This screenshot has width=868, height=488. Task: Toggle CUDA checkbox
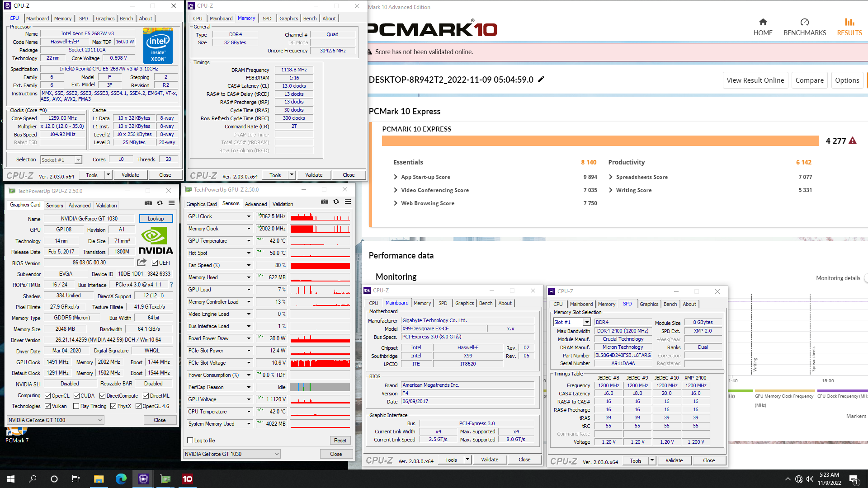(x=76, y=395)
